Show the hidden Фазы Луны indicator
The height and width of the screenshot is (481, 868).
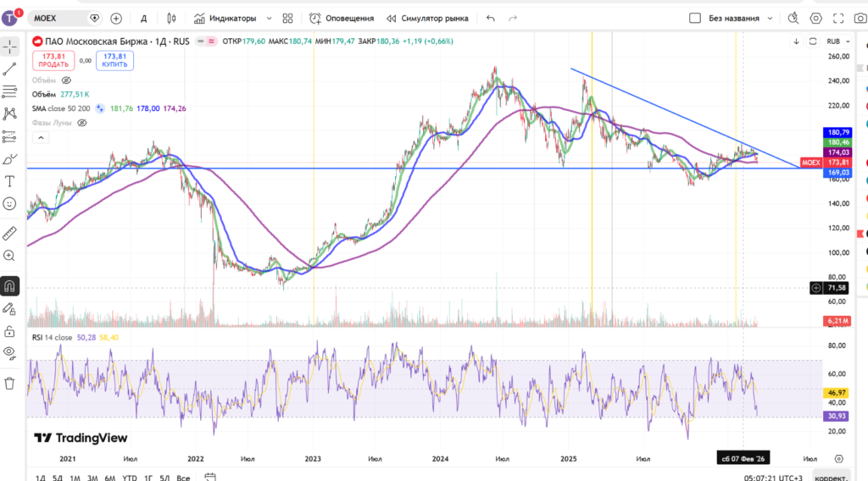click(x=82, y=123)
